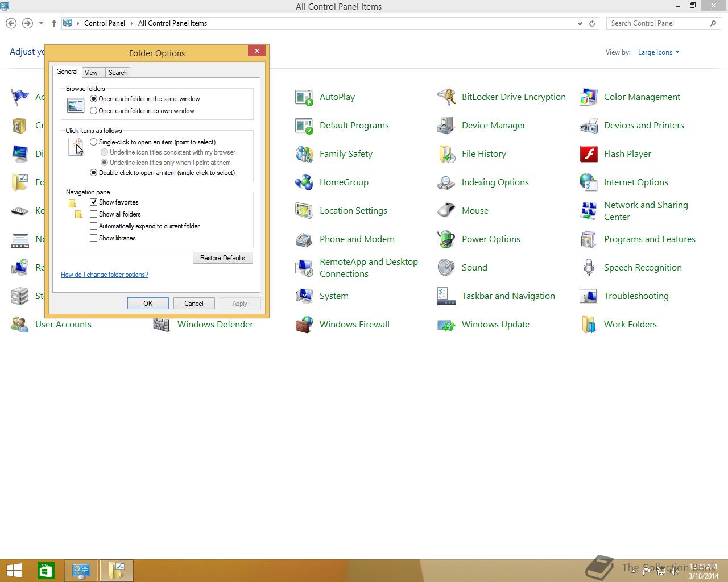The width and height of the screenshot is (728, 582).
Task: Click the Restore Defaults button
Action: click(x=222, y=258)
